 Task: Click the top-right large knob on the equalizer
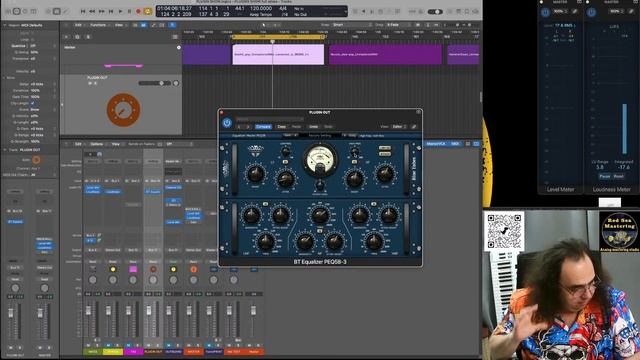click(384, 173)
